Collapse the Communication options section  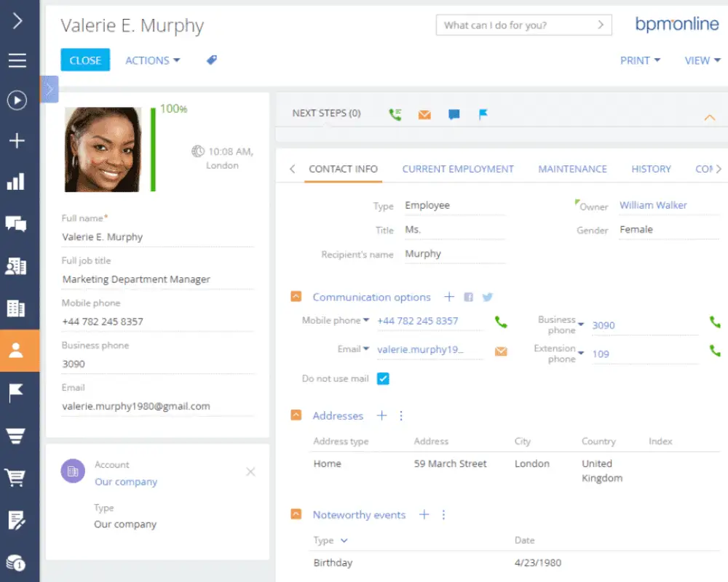click(x=296, y=297)
